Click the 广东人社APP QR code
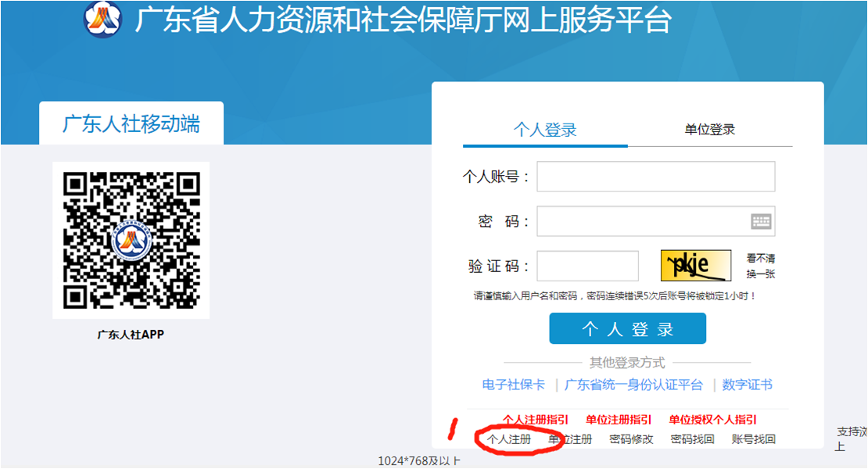 [x=131, y=240]
